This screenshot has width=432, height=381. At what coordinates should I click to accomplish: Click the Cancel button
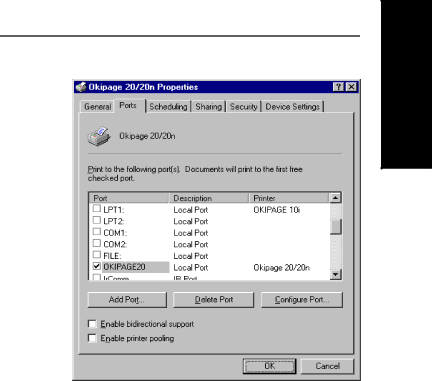(327, 366)
